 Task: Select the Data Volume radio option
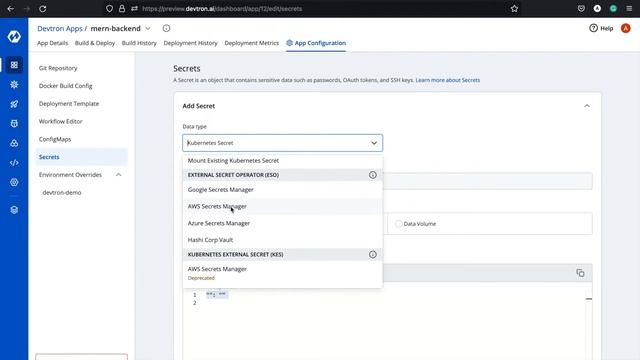[x=398, y=224]
